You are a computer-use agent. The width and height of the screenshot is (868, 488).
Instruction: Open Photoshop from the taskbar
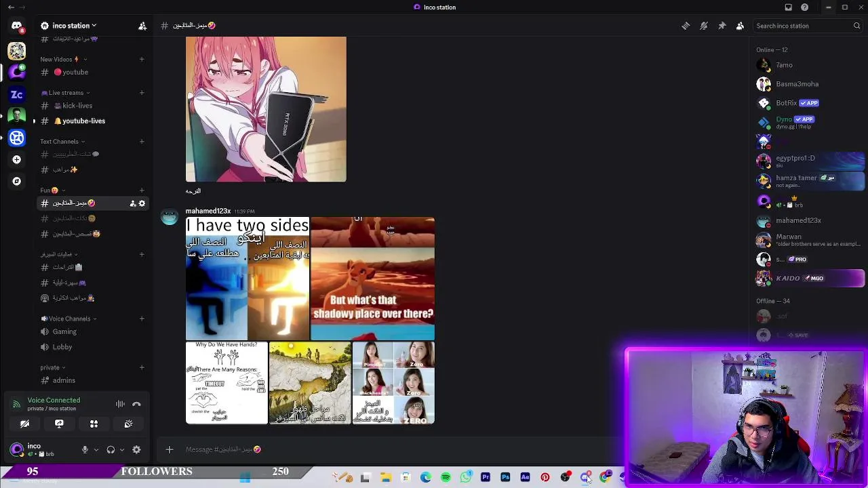505,478
